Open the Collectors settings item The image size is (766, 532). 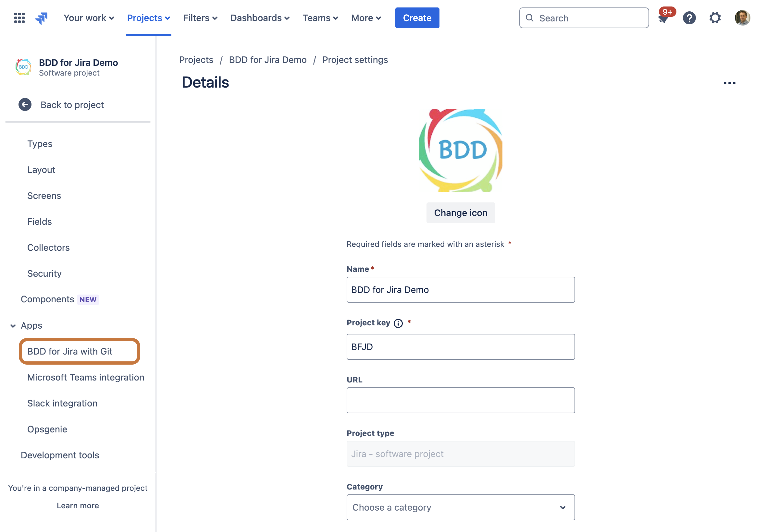48,248
